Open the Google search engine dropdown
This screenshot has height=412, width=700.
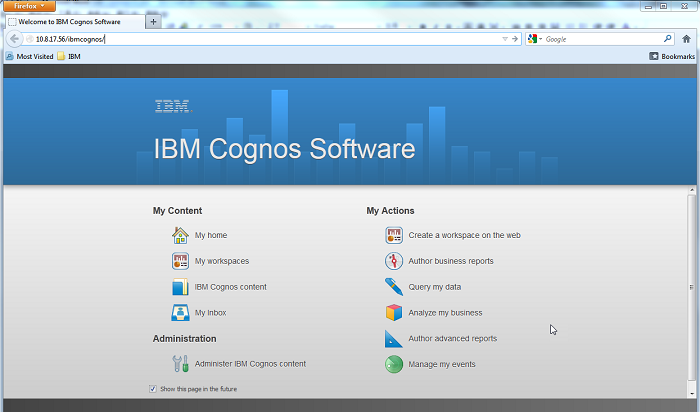coord(534,39)
